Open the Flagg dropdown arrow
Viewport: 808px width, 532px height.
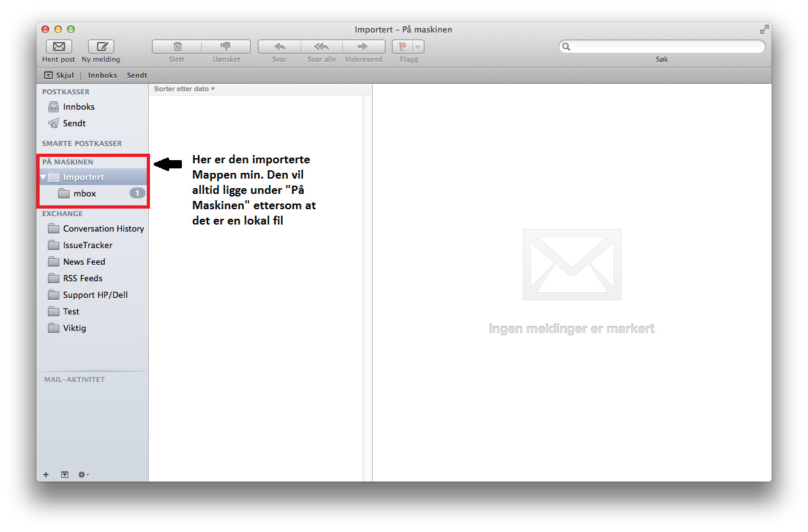(417, 47)
